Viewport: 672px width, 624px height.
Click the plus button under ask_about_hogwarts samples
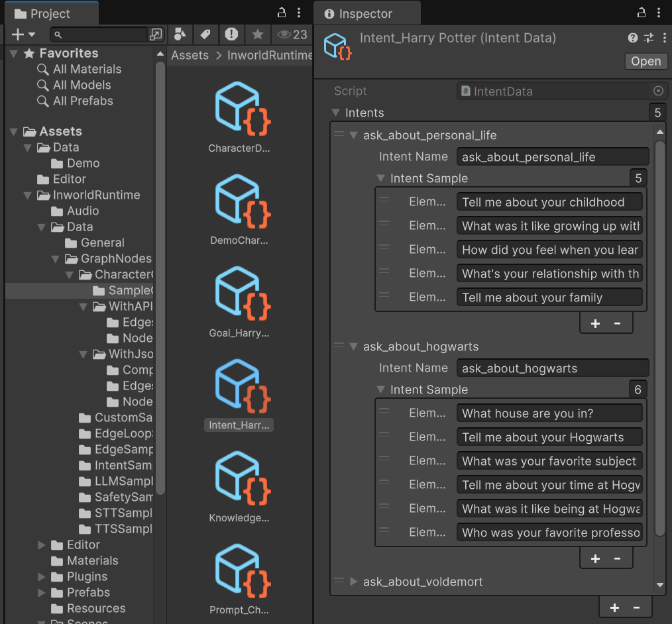point(595,558)
